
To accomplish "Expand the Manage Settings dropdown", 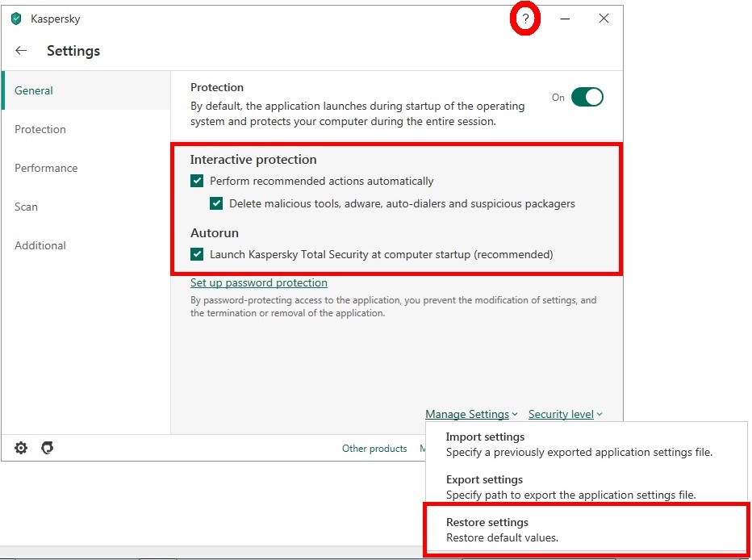I will 471,414.
